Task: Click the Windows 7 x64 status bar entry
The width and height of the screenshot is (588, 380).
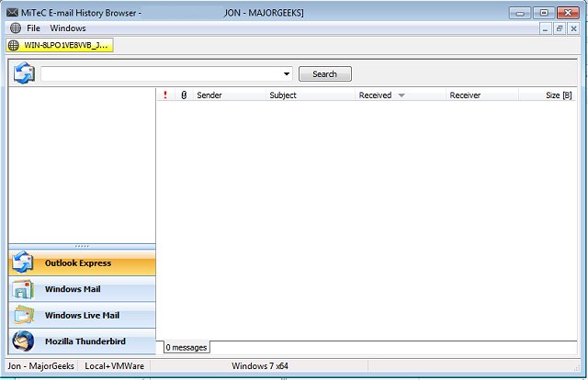Action: coord(259,365)
